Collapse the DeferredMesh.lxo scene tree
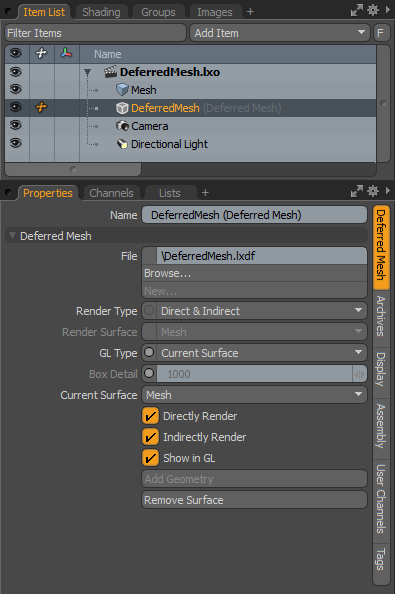Screen dimensions: 395x594 pos(87,72)
